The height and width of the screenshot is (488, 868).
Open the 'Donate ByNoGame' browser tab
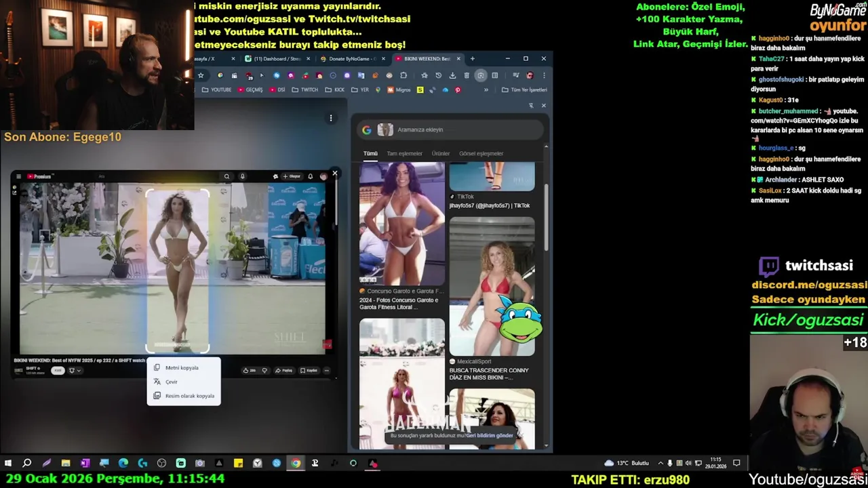click(351, 59)
